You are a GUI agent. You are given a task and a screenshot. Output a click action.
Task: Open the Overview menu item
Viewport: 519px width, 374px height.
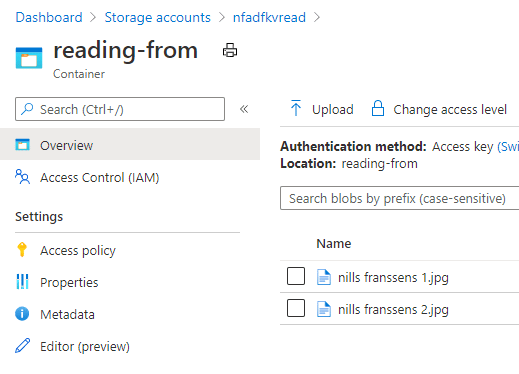coord(130,144)
